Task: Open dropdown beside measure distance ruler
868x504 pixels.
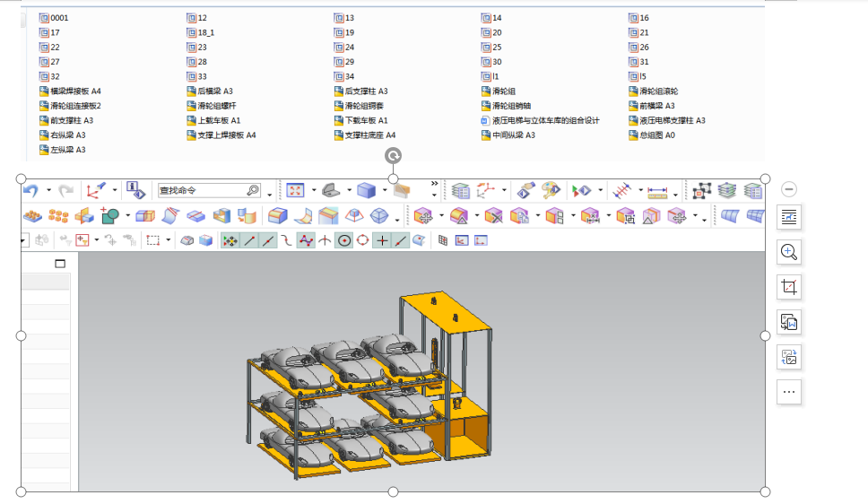Action: [x=676, y=195]
